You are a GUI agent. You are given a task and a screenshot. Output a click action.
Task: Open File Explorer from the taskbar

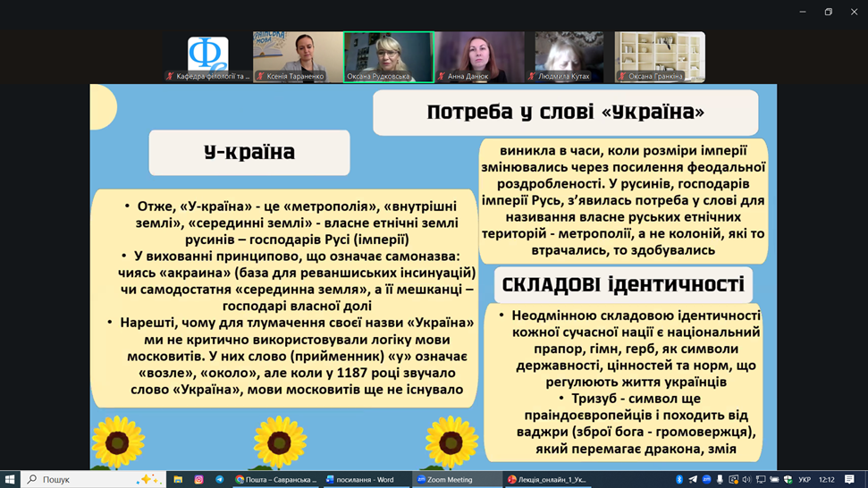click(x=178, y=480)
